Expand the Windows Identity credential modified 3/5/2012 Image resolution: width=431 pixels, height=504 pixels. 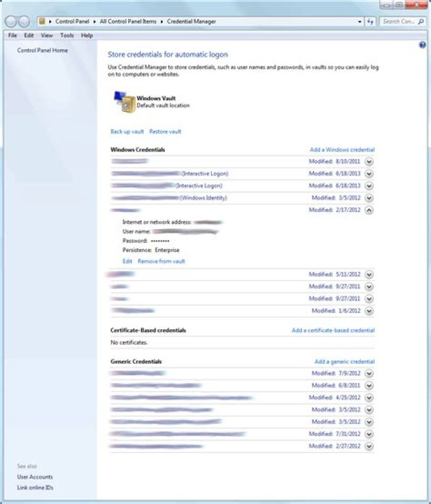(x=369, y=198)
